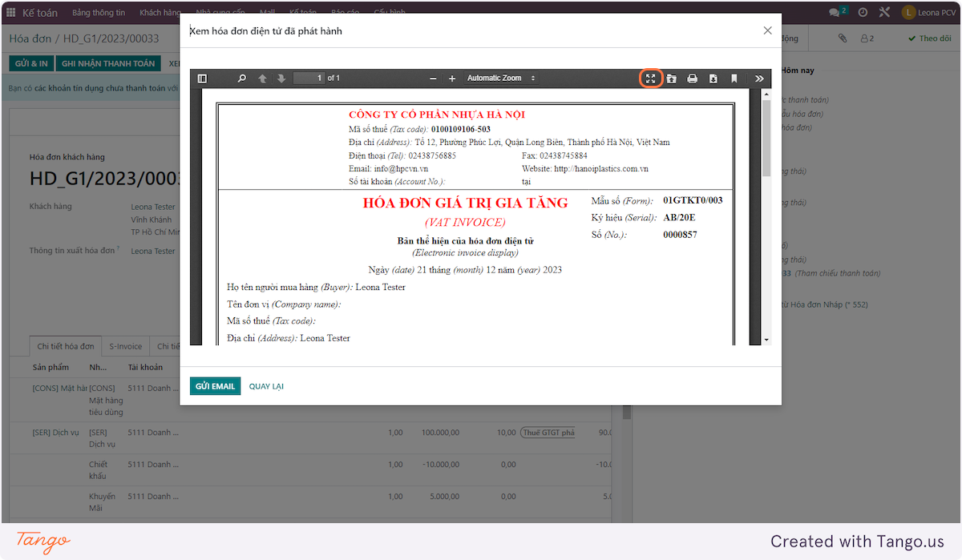
Task: Toggle the PDF viewer sidebar
Action: point(202,79)
